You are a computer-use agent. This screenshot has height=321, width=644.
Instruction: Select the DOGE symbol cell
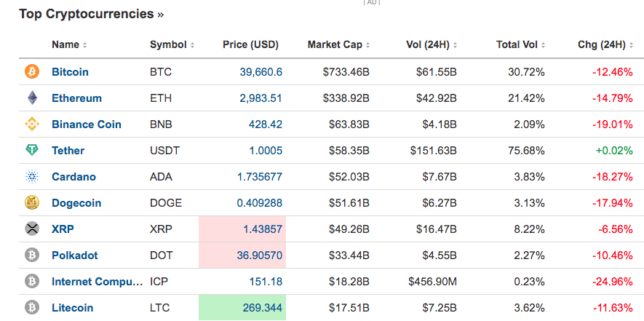tap(165, 203)
